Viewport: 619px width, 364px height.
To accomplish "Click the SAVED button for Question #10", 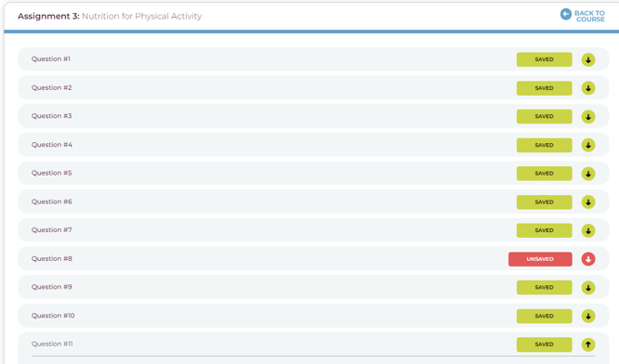I will point(544,316).
